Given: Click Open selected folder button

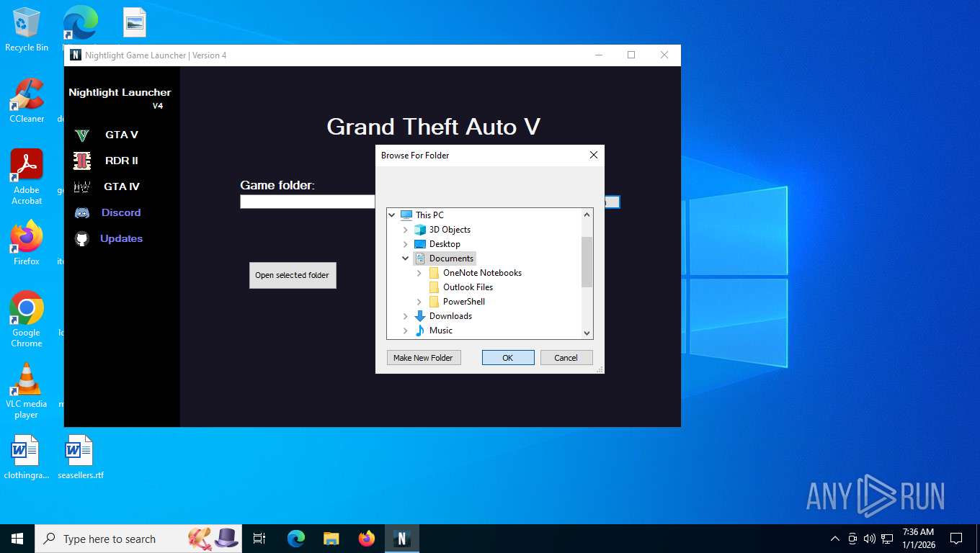Looking at the screenshot, I should pos(293,275).
